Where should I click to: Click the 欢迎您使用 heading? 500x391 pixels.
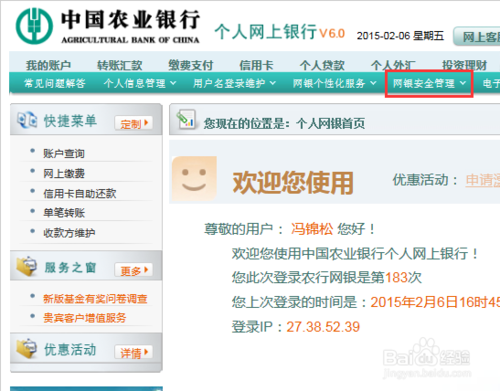click(293, 183)
